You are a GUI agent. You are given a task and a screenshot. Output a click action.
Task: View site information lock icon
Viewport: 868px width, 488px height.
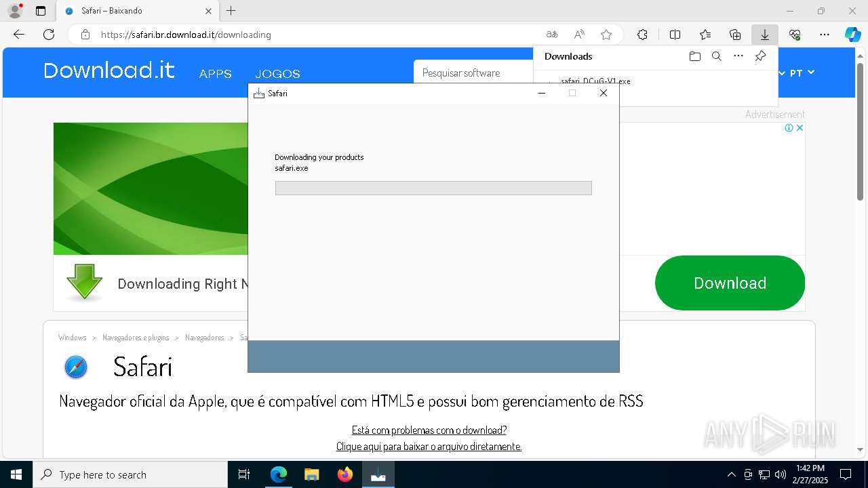click(85, 35)
